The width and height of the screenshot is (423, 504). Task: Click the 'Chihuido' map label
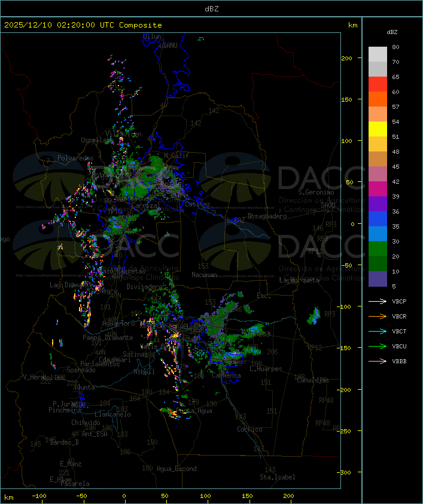[86, 423]
